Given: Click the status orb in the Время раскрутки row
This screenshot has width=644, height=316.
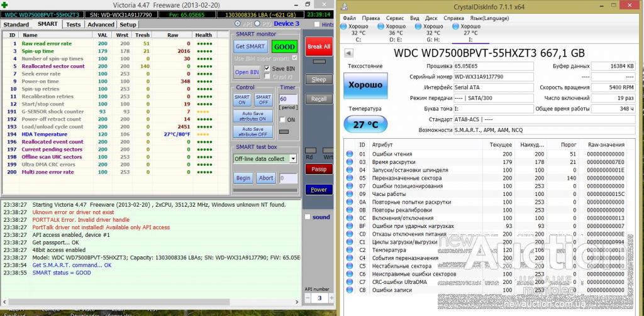Looking at the screenshot, I should pos(350,162).
